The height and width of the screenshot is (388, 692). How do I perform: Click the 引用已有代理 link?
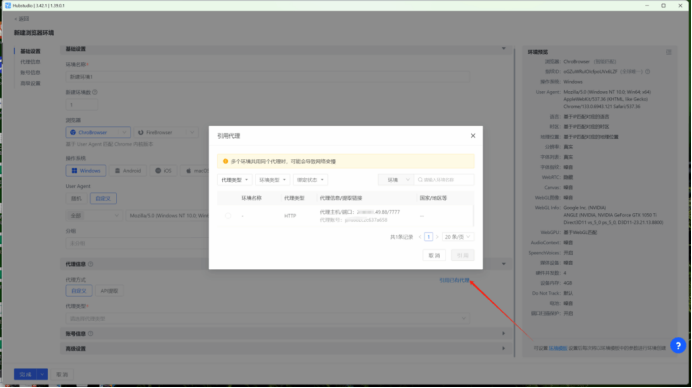pyautogui.click(x=454, y=280)
